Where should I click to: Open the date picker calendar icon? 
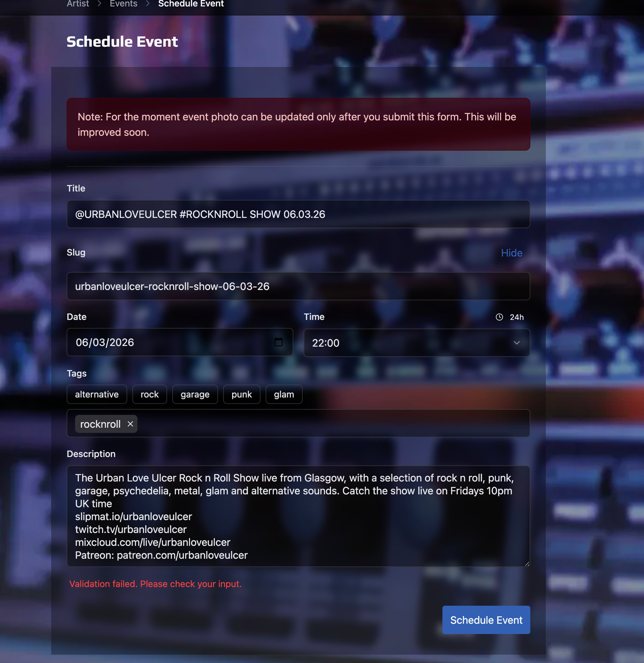point(278,342)
